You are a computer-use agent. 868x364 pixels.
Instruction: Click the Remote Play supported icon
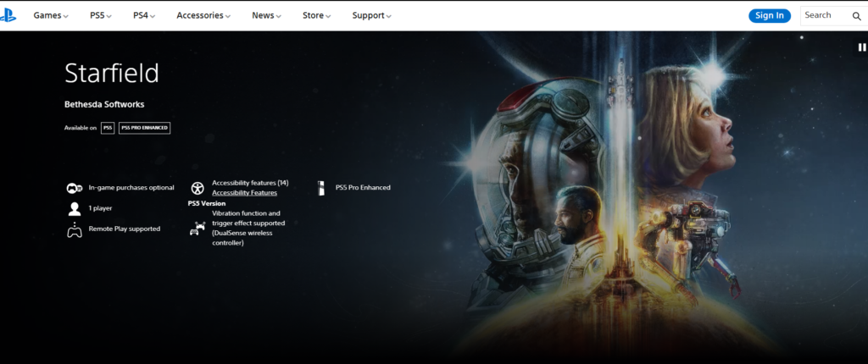75,229
